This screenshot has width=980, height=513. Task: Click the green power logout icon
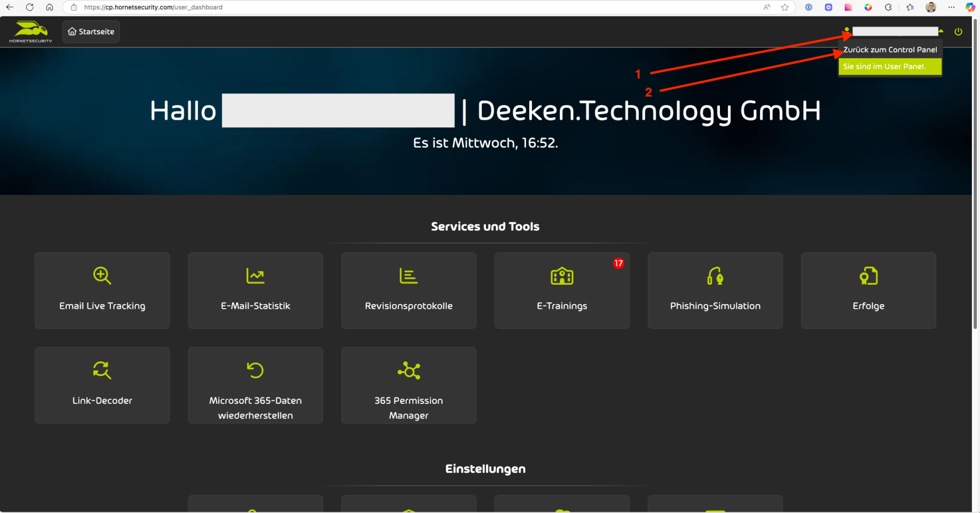(958, 32)
